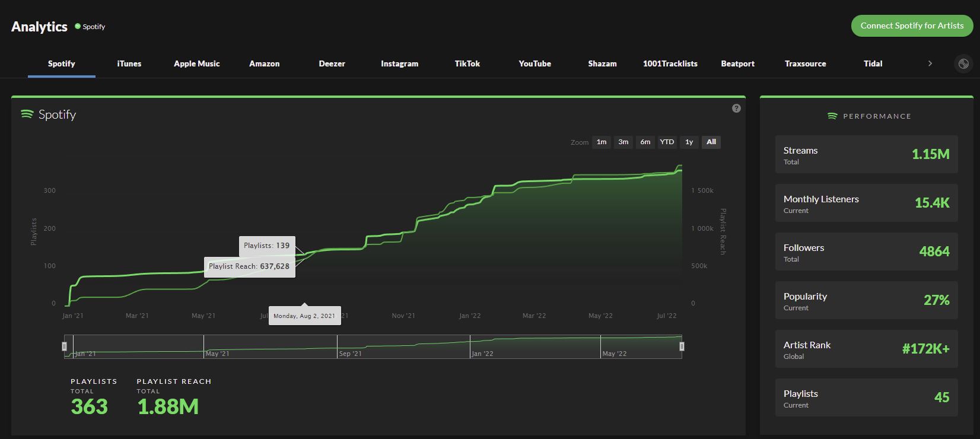This screenshot has height=439, width=980.
Task: Switch to the Spotify tab
Action: pos(62,63)
